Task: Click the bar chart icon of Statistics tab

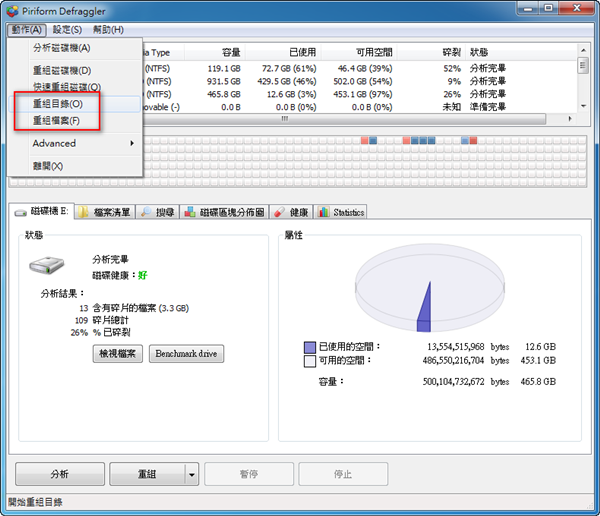Action: 324,212
